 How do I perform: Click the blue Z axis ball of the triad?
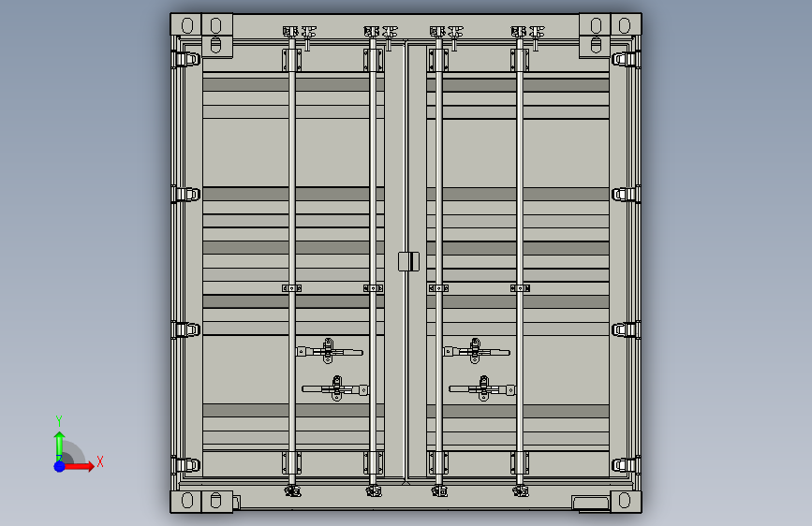(60, 466)
